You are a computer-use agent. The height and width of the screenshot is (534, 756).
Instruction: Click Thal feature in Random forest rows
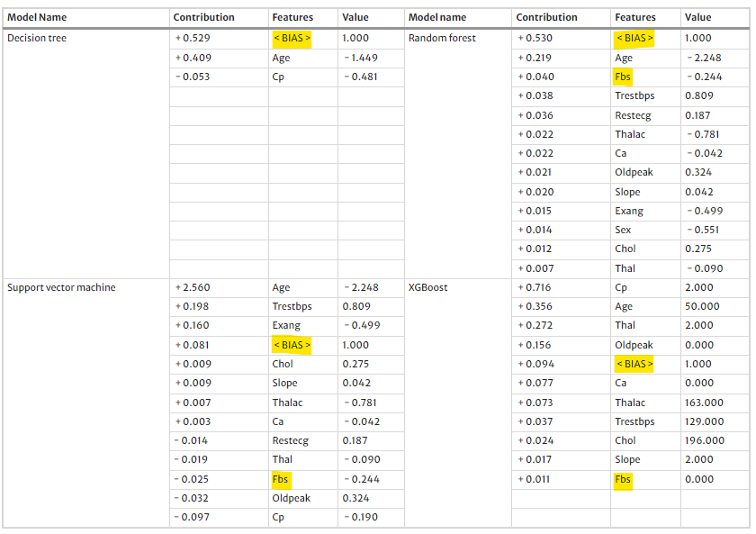625,268
